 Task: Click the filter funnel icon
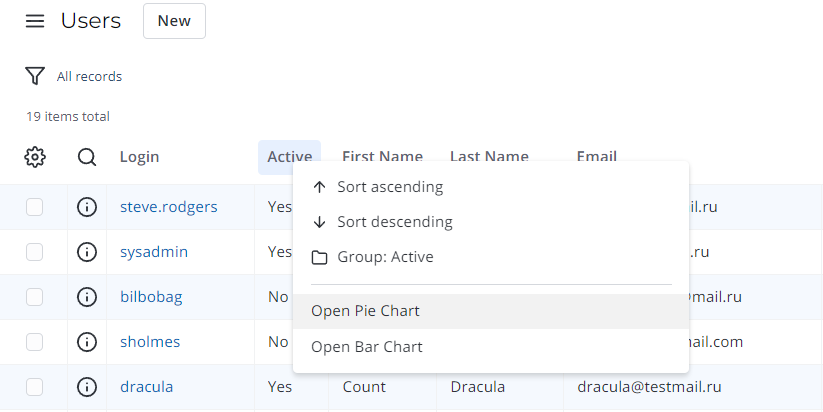coord(35,76)
